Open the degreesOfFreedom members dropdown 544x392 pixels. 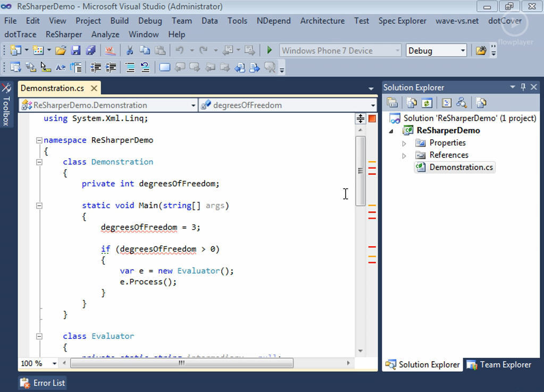(372, 105)
